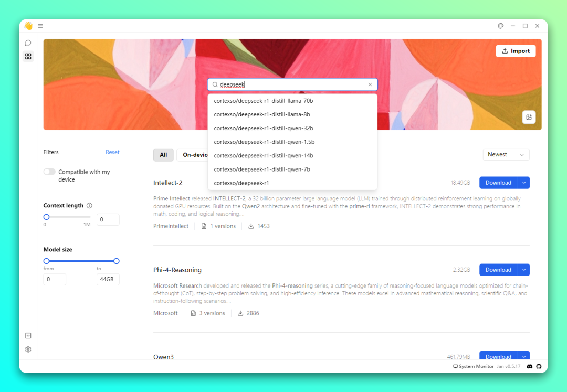Expand Intellect-2 download options arrow

click(x=524, y=183)
